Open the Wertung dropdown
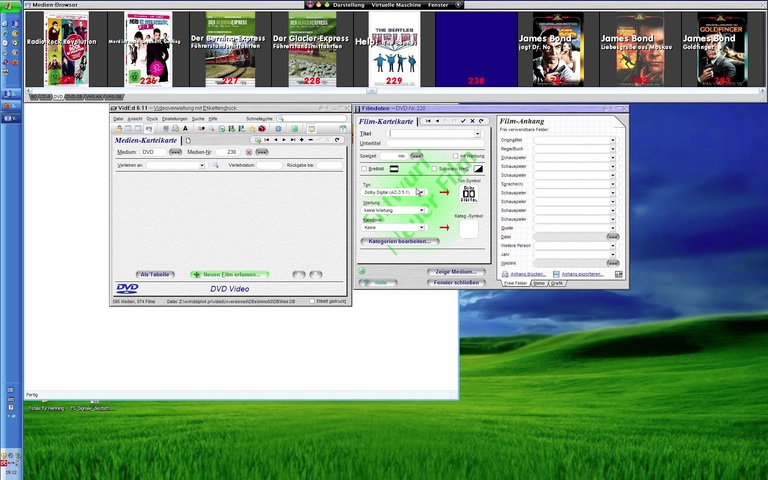The height and width of the screenshot is (480, 768). coord(421,210)
